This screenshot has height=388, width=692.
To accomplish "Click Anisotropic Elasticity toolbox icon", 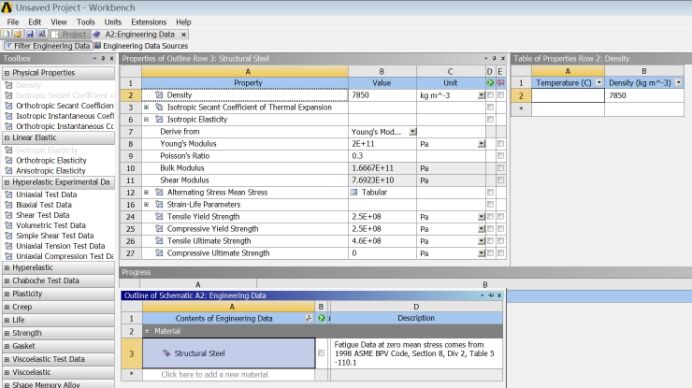I will coord(8,171).
